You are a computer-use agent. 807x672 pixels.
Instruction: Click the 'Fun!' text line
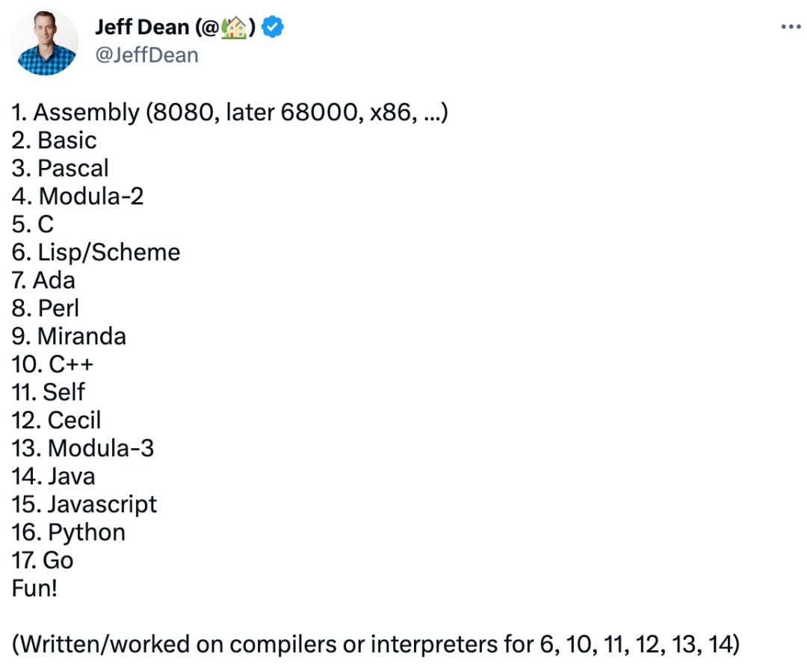point(30,588)
